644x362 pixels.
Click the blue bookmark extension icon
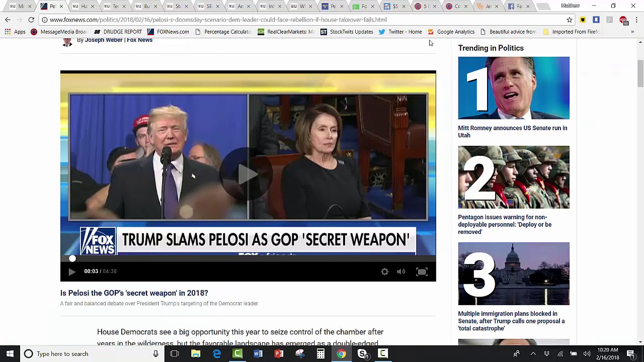click(x=596, y=20)
